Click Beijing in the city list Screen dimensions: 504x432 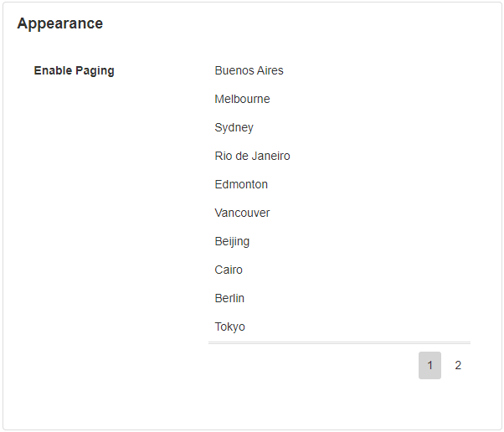(232, 242)
